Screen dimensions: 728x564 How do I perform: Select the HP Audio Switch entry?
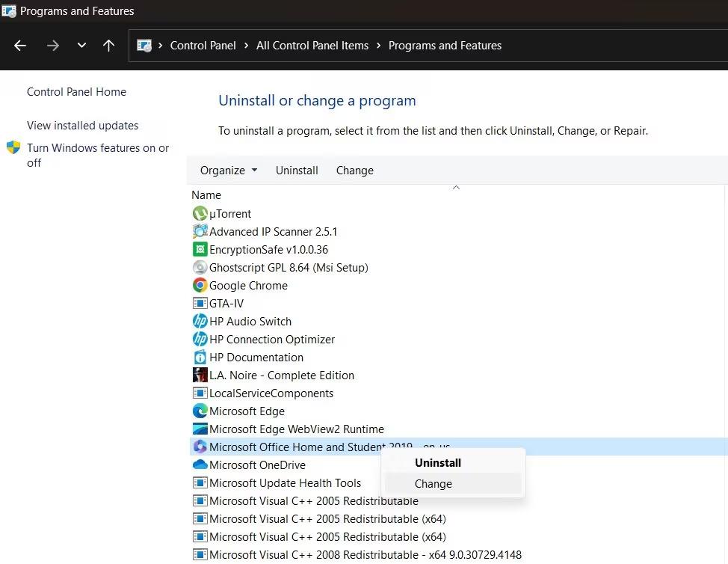(x=250, y=322)
